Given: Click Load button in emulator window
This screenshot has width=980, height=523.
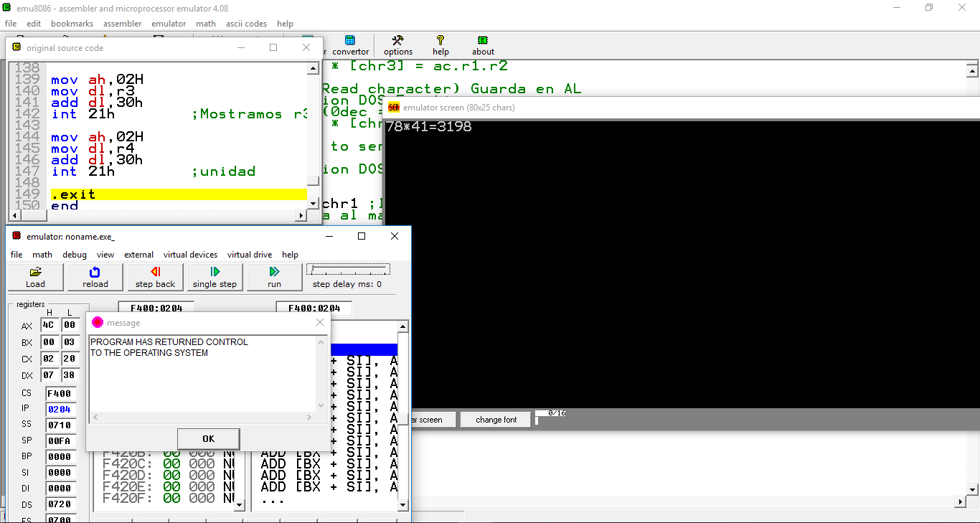Looking at the screenshot, I should (35, 277).
